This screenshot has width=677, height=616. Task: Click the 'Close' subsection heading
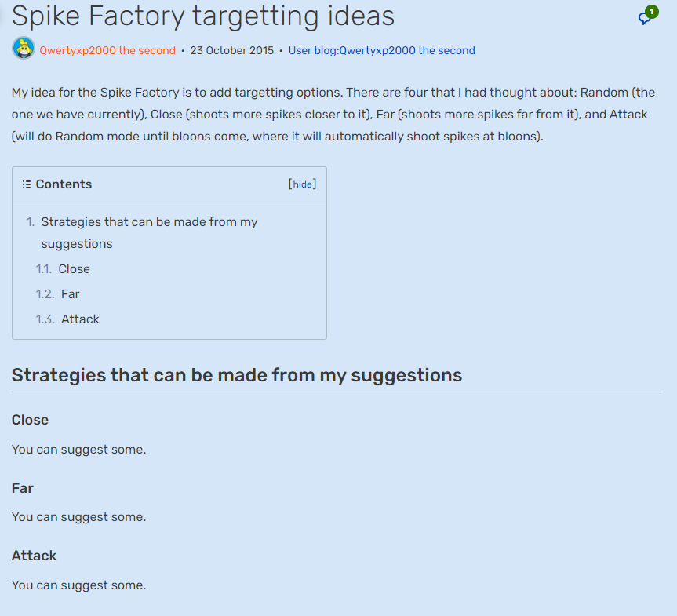click(31, 420)
